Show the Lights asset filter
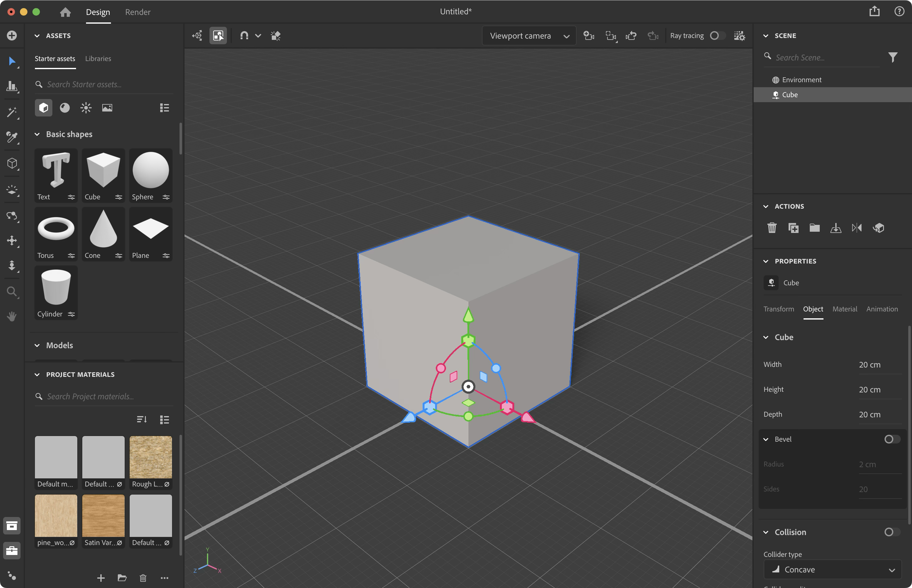 86,108
